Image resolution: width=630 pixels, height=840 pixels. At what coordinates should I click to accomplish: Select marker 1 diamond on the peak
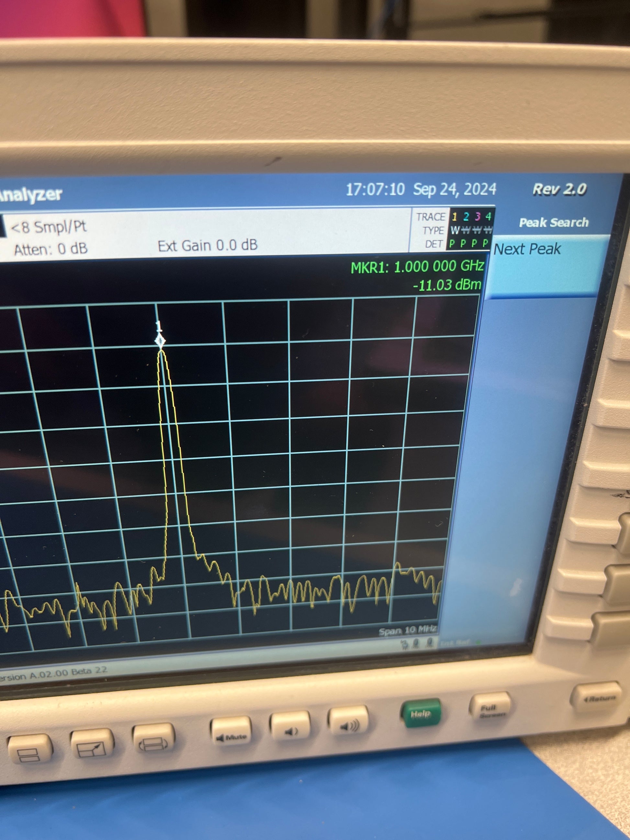160,342
